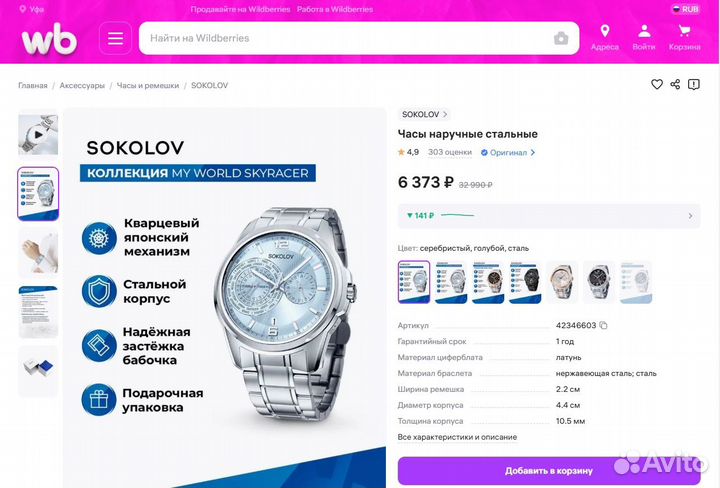Click the camera search-by-photo icon
720x488 pixels.
pyautogui.click(x=561, y=38)
